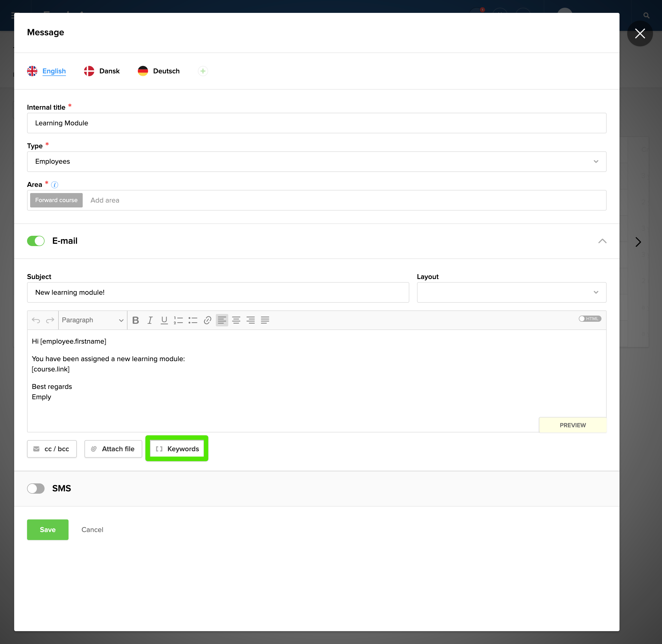Click the undo arrow icon

point(36,320)
